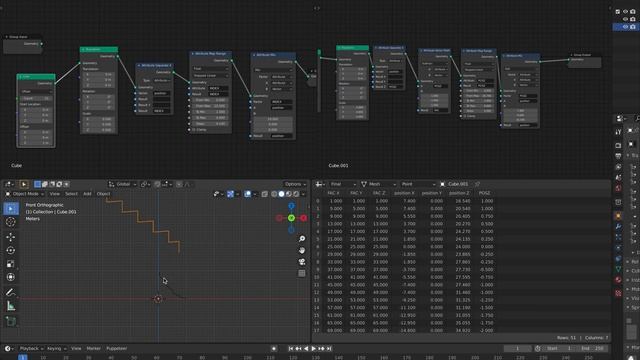640x360 pixels.
Task: Select the Annotate pencil tool
Action: coord(11,292)
